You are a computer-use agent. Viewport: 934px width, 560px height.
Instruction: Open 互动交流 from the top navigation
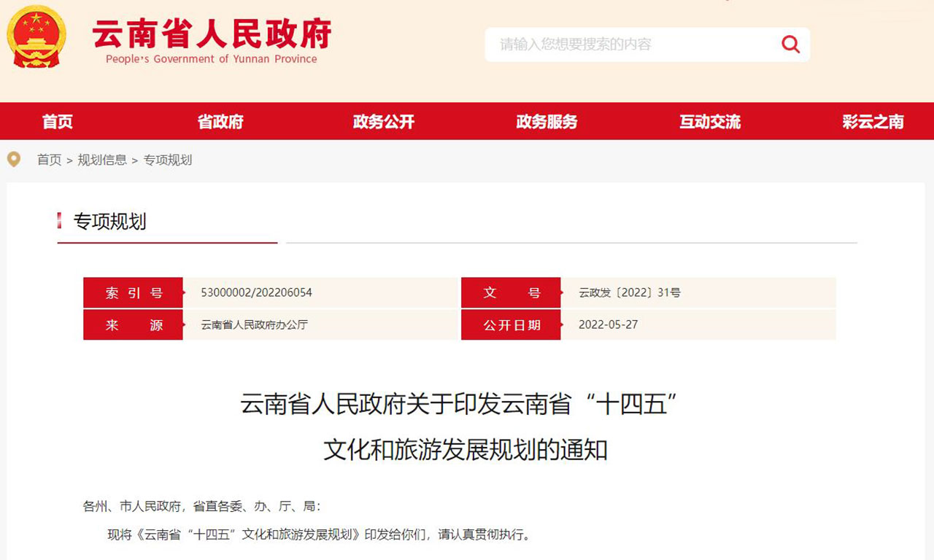click(x=709, y=122)
